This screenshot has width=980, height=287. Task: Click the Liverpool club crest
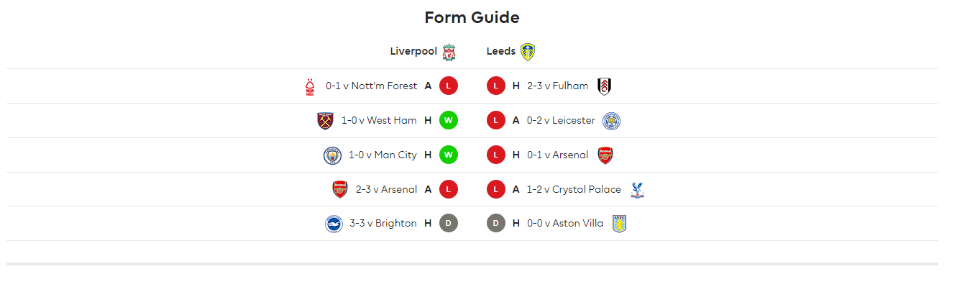pos(449,52)
